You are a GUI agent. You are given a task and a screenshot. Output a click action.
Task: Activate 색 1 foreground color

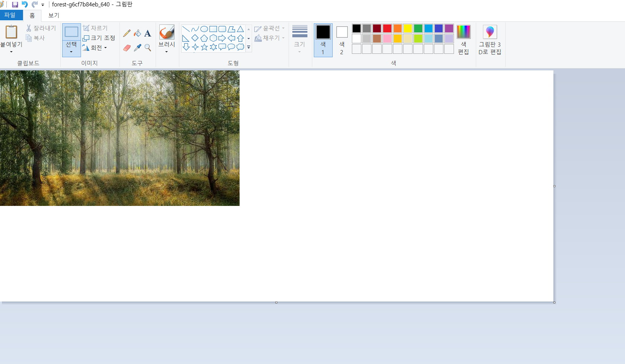pyautogui.click(x=323, y=40)
